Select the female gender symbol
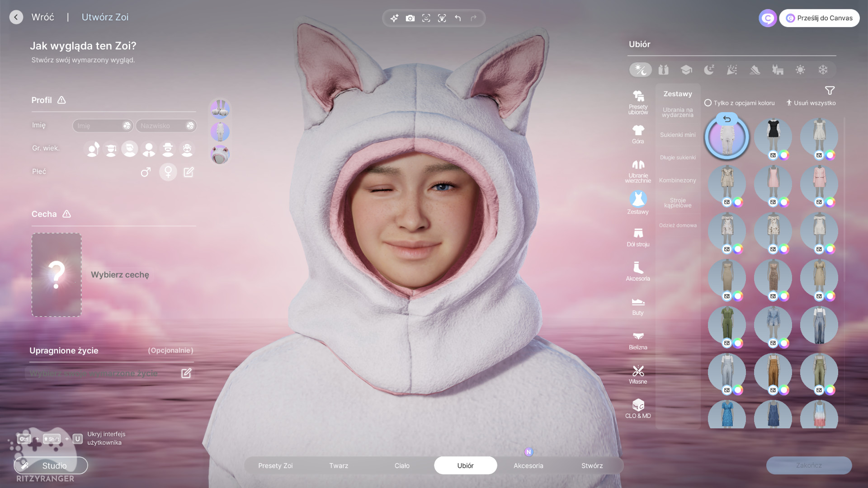This screenshot has width=868, height=488. pos(168,172)
